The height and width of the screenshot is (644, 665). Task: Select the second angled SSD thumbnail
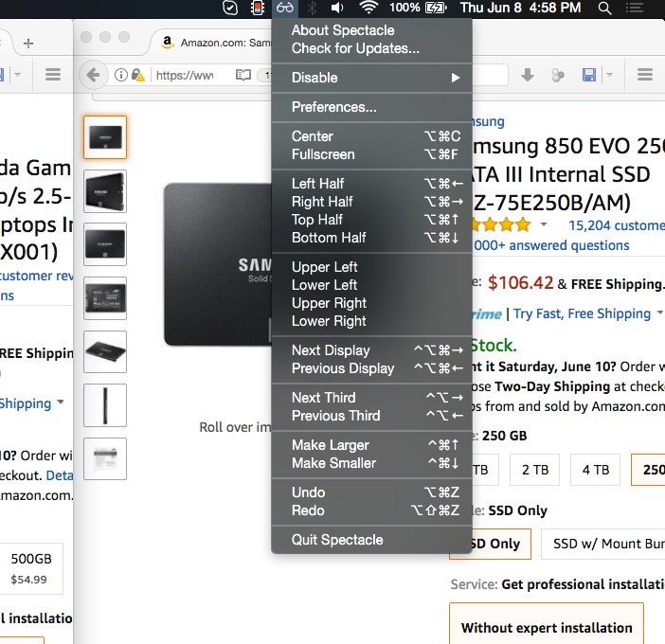pos(105,191)
